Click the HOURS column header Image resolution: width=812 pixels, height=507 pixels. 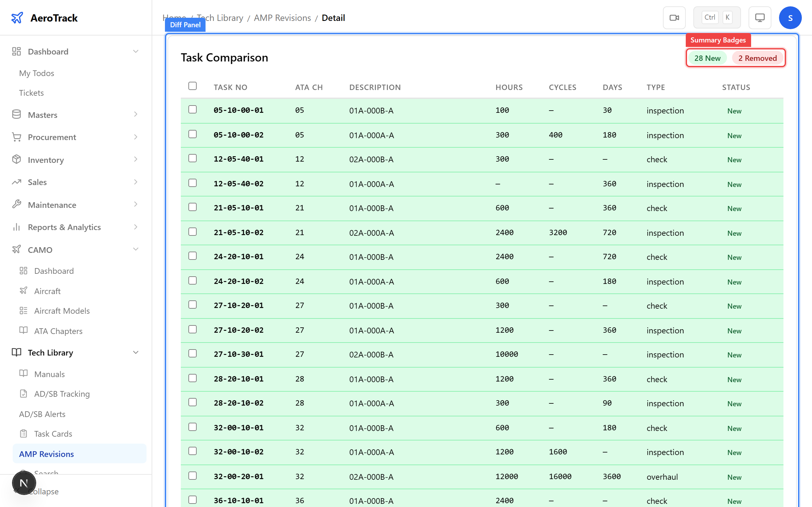tap(509, 87)
